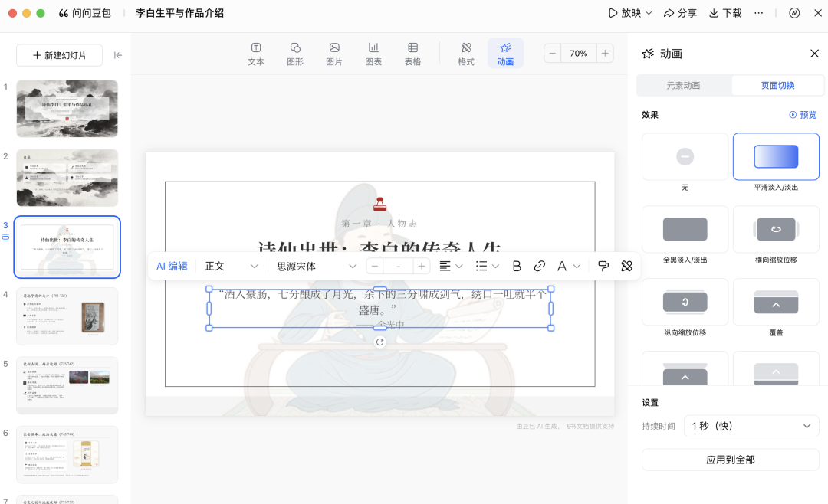Viewport: 828px width, 504px height.
Task: Open the 思源宋体 font dropdown
Action: (x=317, y=266)
